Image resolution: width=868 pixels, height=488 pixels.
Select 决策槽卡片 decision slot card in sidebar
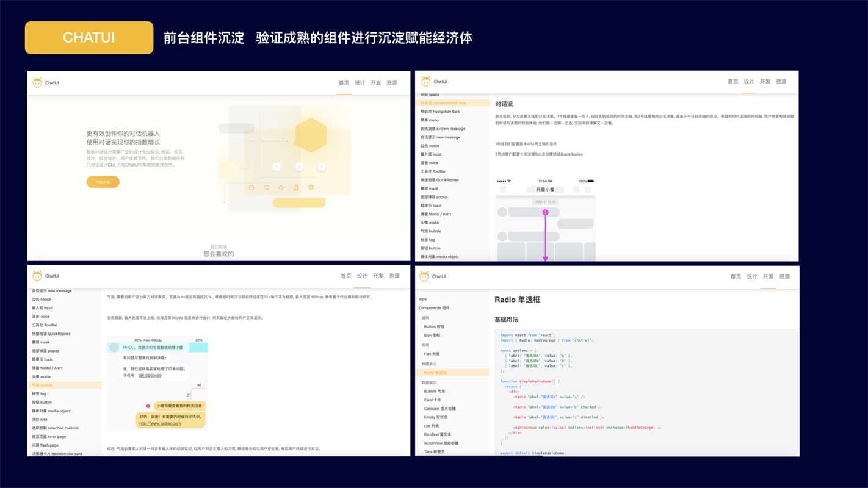pos(57,453)
